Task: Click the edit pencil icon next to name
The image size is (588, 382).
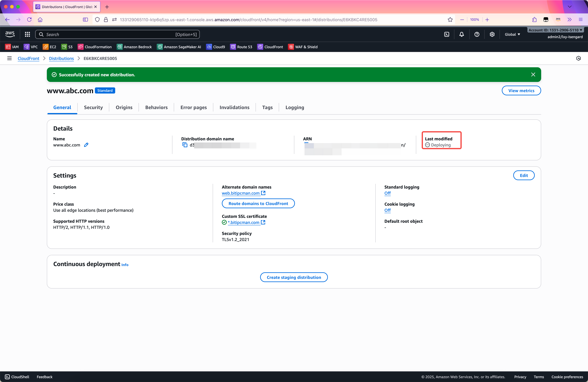Action: [x=86, y=145]
